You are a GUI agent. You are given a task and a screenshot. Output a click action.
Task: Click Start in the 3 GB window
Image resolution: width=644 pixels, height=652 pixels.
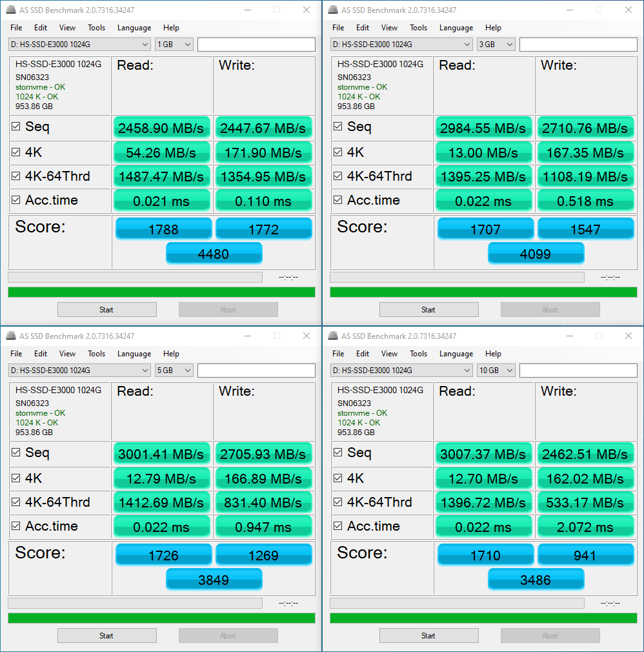click(x=428, y=310)
